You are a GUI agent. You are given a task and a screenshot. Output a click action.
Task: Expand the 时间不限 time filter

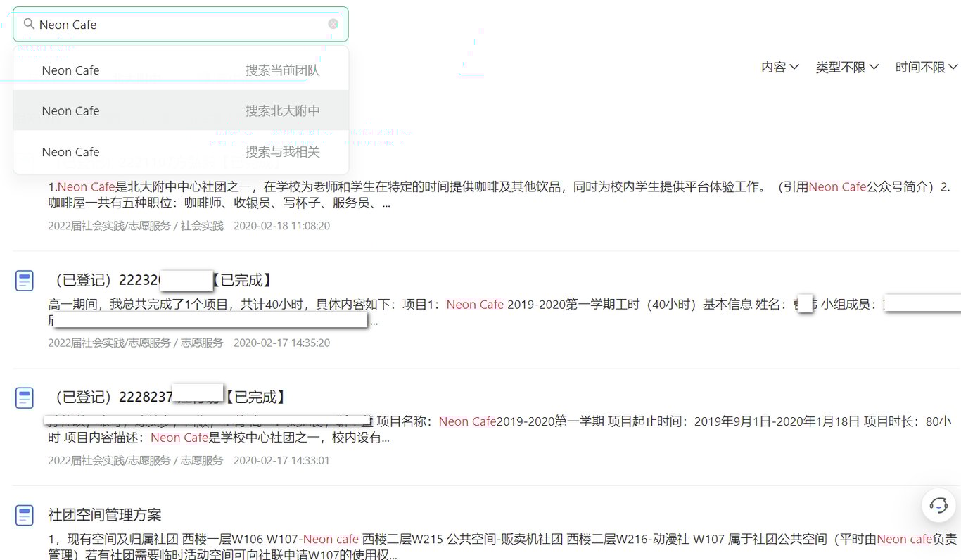pyautogui.click(x=926, y=67)
